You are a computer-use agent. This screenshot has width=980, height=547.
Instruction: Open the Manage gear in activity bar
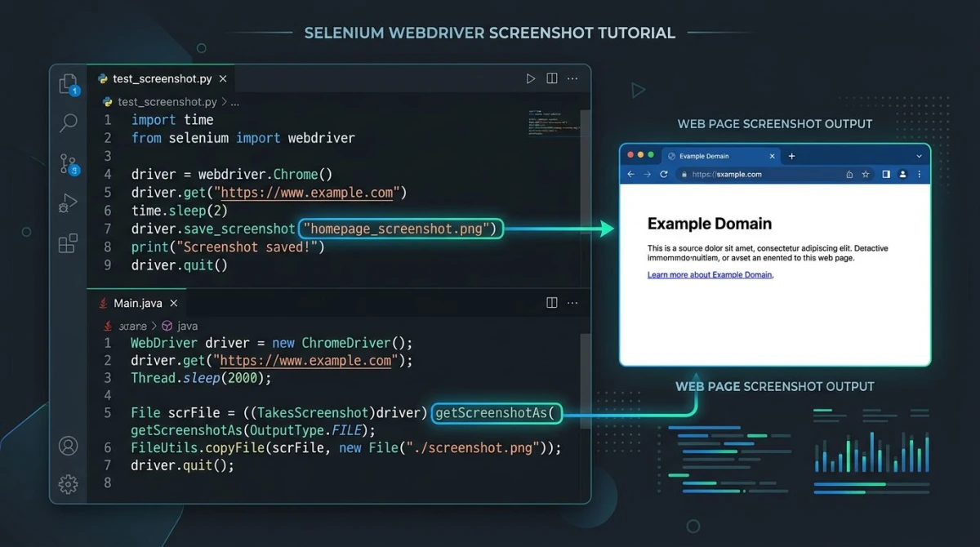(69, 484)
